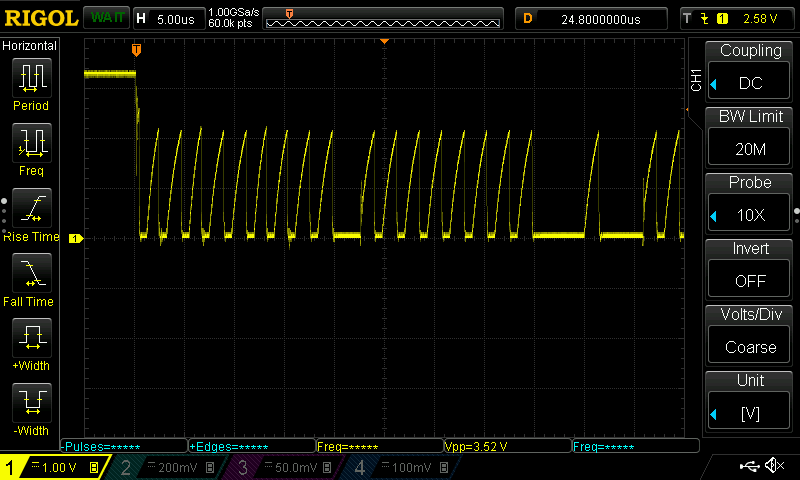This screenshot has width=800, height=480.
Task: Choose the Fall Time measurement icon
Action: click(30, 273)
